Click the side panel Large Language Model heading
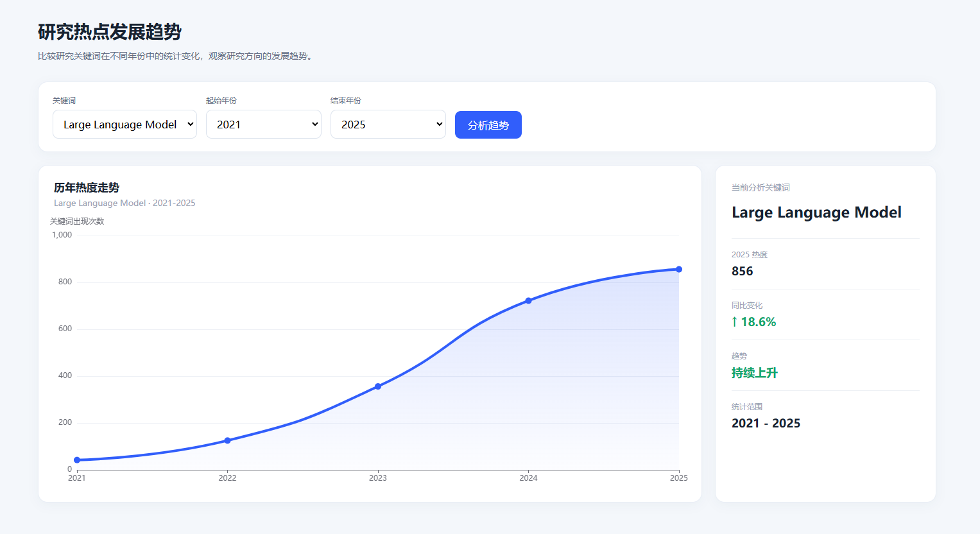 [x=816, y=212]
